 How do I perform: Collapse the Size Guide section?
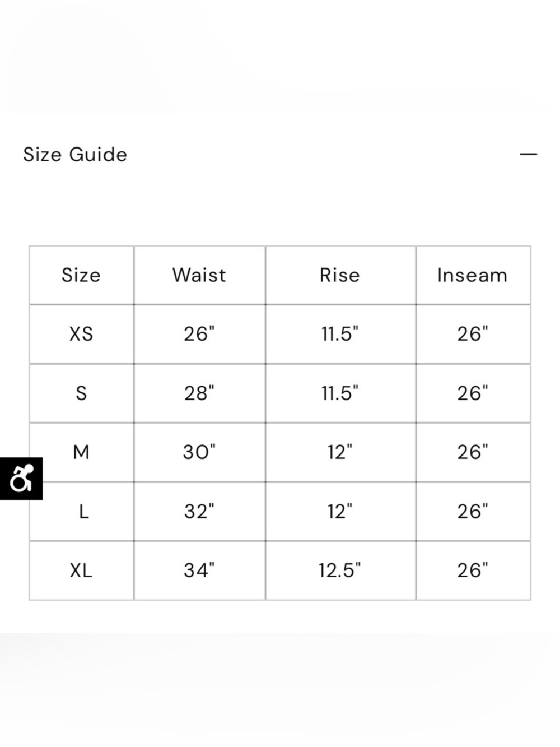click(x=528, y=154)
